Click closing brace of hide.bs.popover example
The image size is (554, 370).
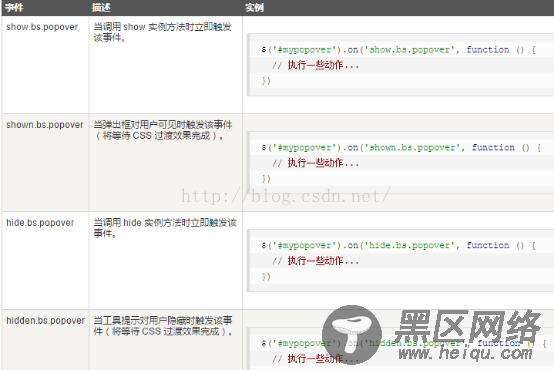[266, 277]
